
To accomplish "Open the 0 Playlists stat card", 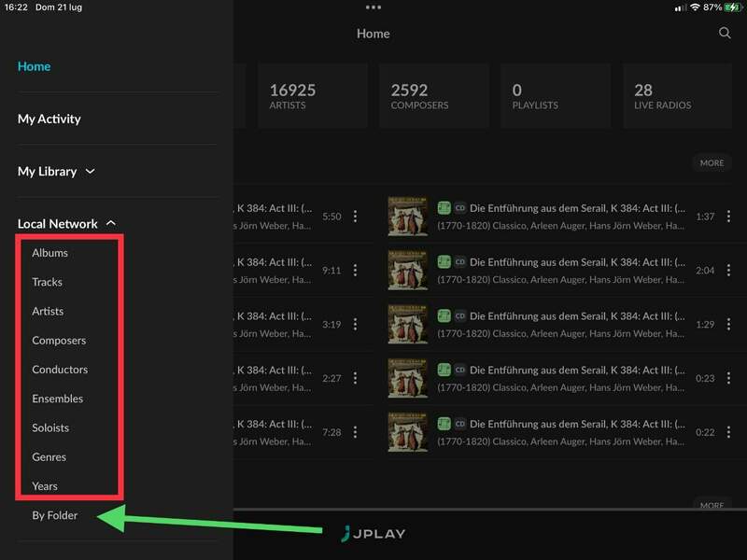I will [x=556, y=96].
